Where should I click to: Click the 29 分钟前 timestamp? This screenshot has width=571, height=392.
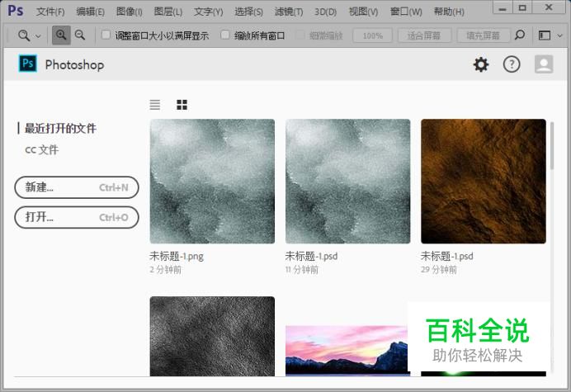click(439, 270)
